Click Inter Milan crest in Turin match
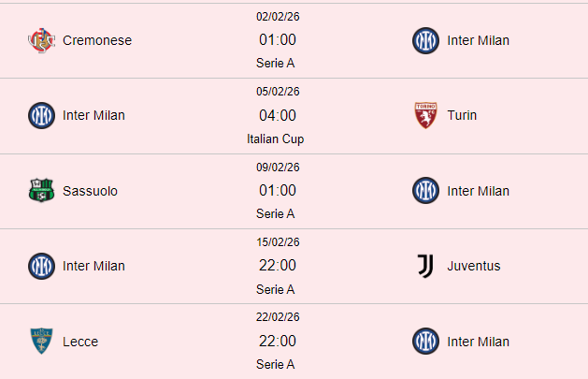 pyautogui.click(x=41, y=115)
